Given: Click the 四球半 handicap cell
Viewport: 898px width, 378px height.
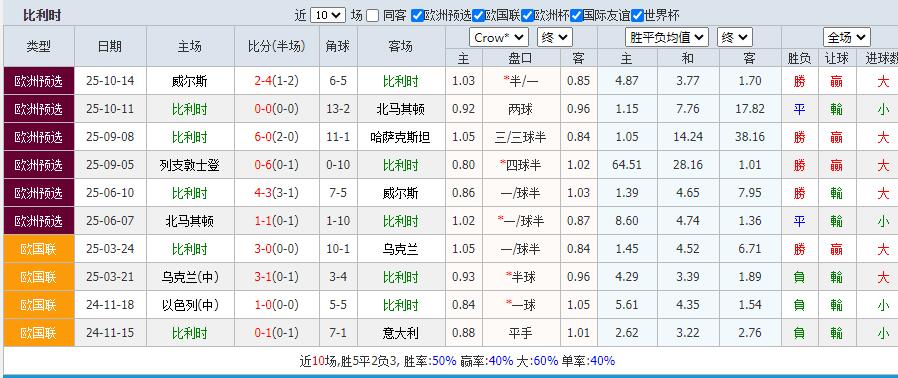Looking at the screenshot, I should [521, 166].
